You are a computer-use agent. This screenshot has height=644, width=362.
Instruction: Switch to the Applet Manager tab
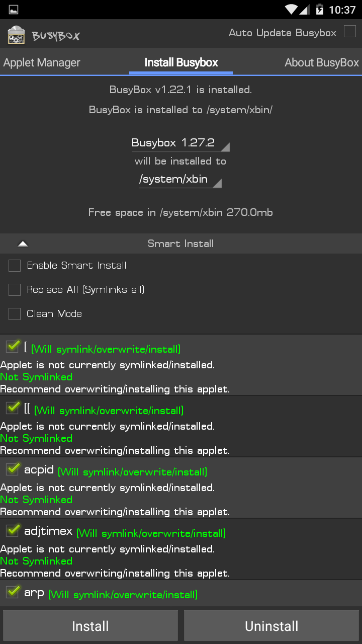(x=42, y=63)
